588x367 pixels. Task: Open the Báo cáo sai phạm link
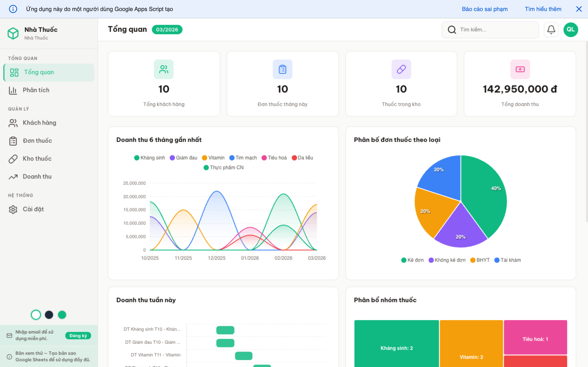pos(484,9)
